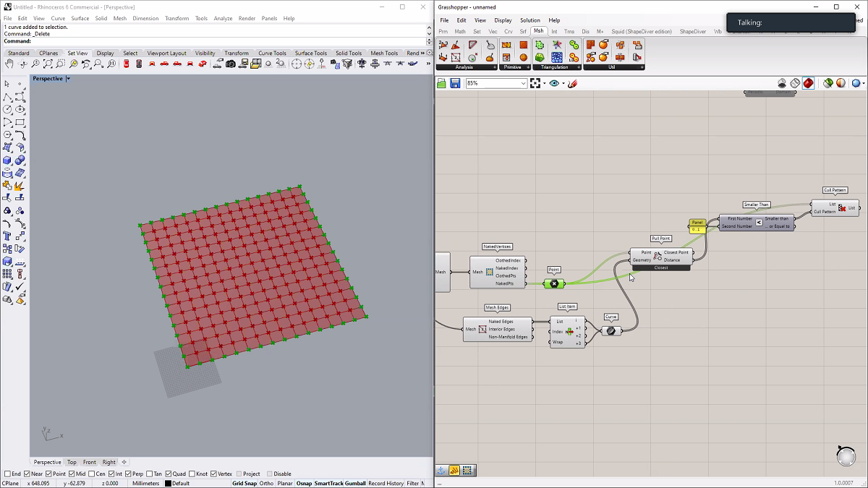Disable the Vertex object snap checkbox
Image resolution: width=868 pixels, height=488 pixels.
pyautogui.click(x=213, y=474)
